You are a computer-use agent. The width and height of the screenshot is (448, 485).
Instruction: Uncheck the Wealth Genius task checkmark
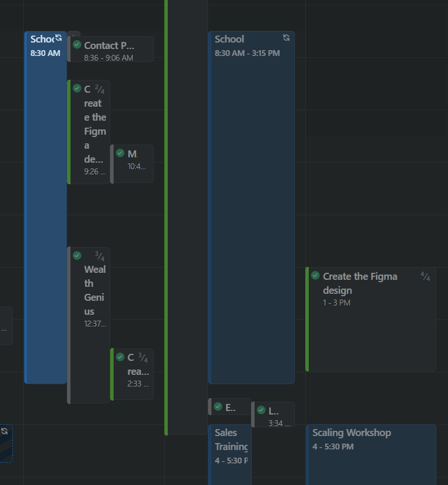77,255
